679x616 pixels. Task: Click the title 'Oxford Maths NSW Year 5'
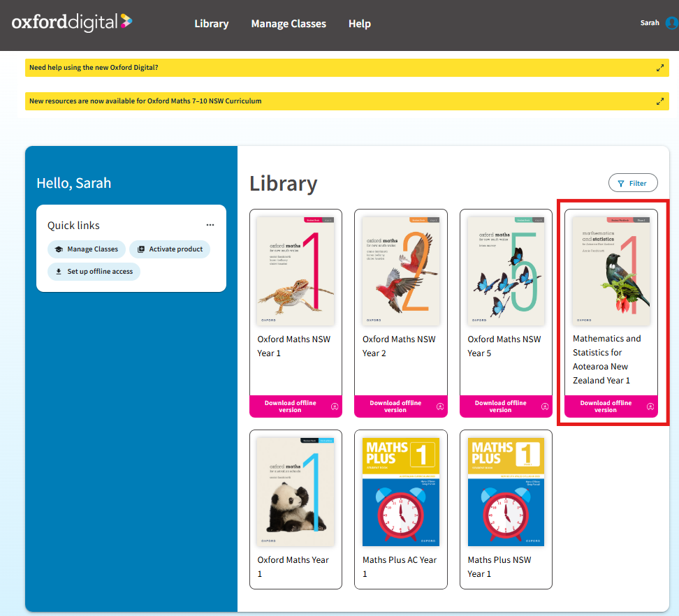pyautogui.click(x=504, y=346)
